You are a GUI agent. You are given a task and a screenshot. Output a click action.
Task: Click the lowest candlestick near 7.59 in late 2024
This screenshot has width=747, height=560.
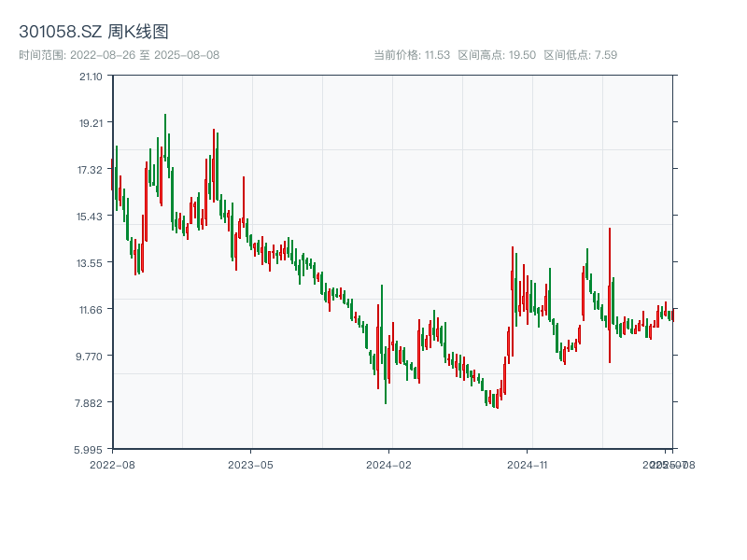click(x=498, y=399)
